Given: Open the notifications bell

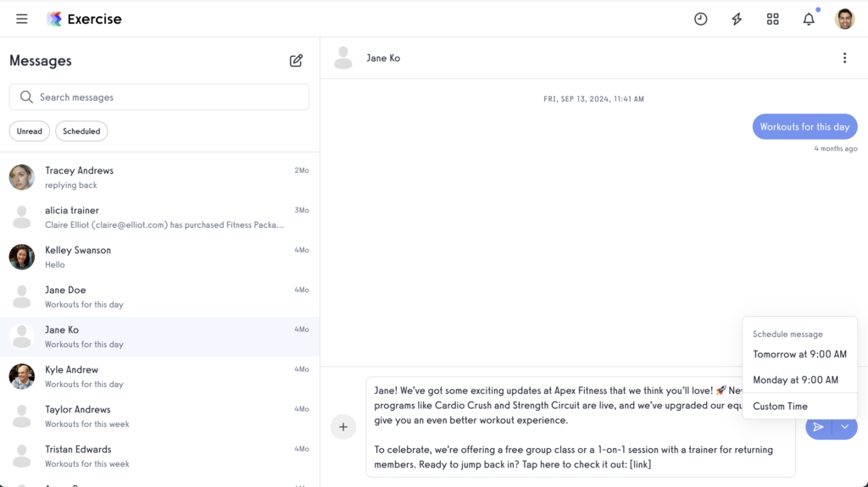Looking at the screenshot, I should [809, 19].
